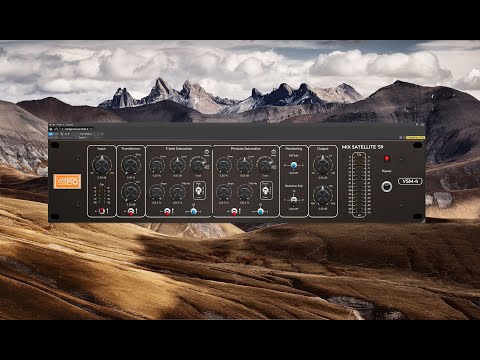Click the Pentode Saturation Drive knob
Screen dimensions: 480x360
tap(224, 165)
